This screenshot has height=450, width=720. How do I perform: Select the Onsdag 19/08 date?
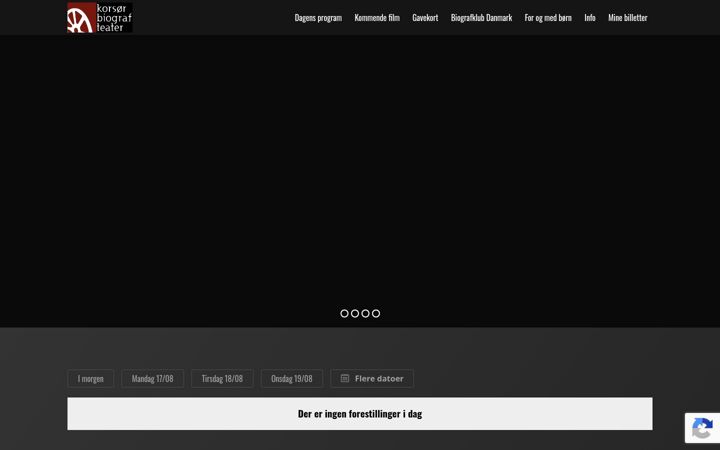292,379
